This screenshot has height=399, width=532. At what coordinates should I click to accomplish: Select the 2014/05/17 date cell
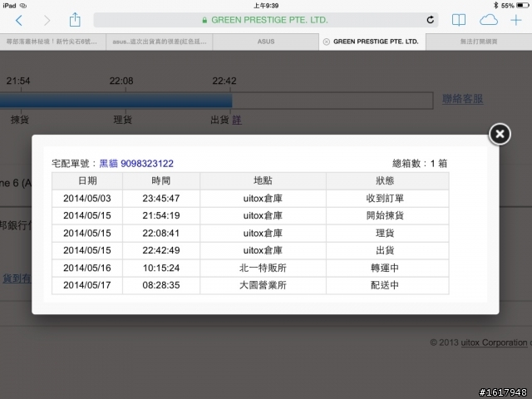(87, 285)
